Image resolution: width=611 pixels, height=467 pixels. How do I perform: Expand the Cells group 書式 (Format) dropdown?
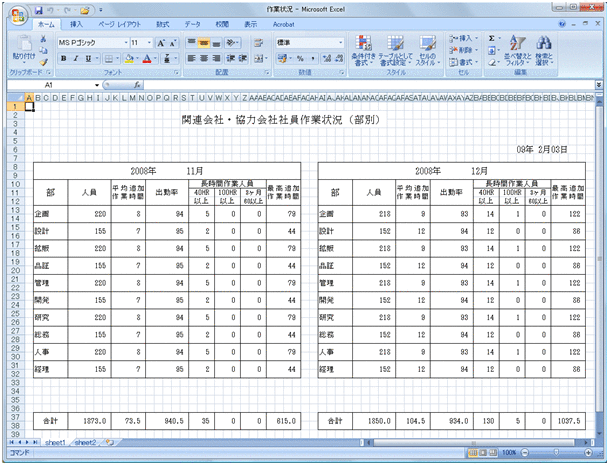(476, 62)
